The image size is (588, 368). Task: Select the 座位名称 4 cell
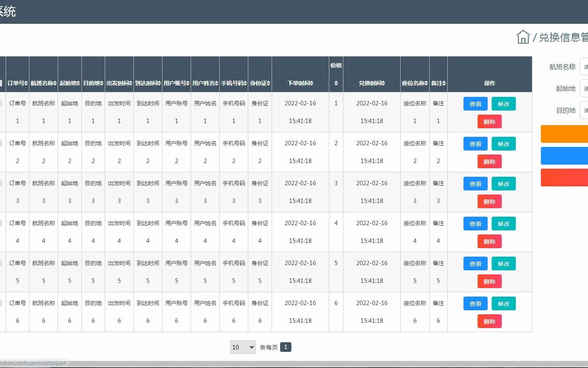(x=415, y=232)
